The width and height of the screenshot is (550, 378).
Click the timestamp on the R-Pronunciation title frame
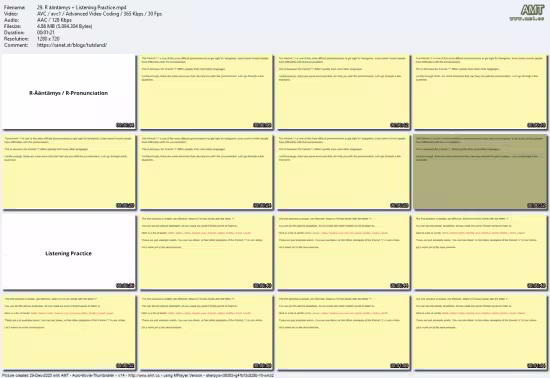coord(125,125)
